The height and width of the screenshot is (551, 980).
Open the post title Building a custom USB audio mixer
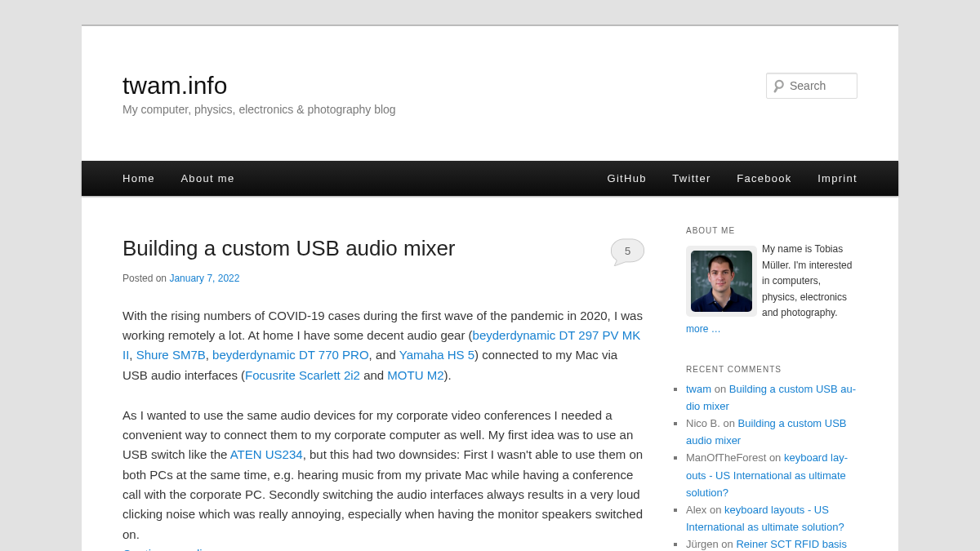289,248
